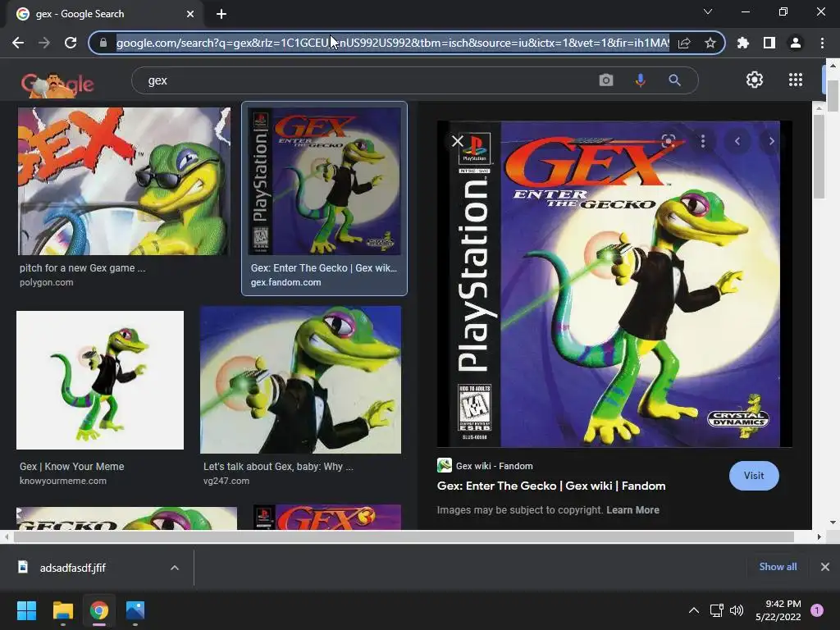840x630 pixels.
Task: Open File Explorer from the taskbar
Action: (x=62, y=610)
